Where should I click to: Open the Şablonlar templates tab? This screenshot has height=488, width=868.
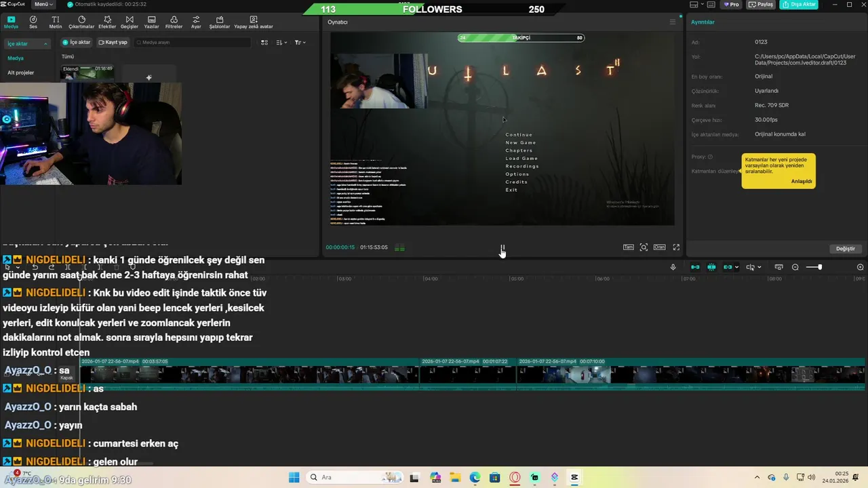click(219, 22)
